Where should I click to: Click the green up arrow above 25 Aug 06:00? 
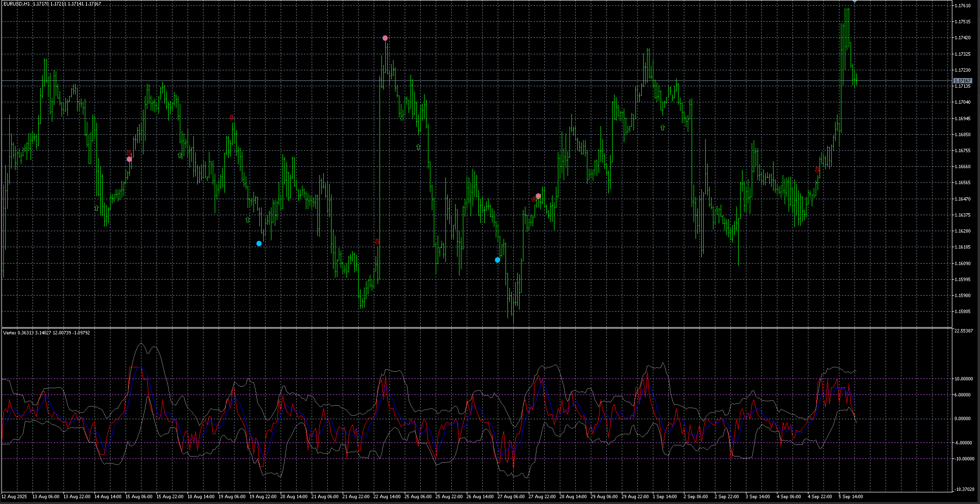pyautogui.click(x=418, y=147)
